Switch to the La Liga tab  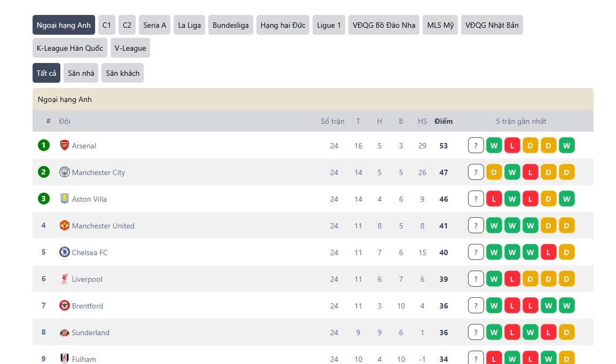tap(189, 25)
